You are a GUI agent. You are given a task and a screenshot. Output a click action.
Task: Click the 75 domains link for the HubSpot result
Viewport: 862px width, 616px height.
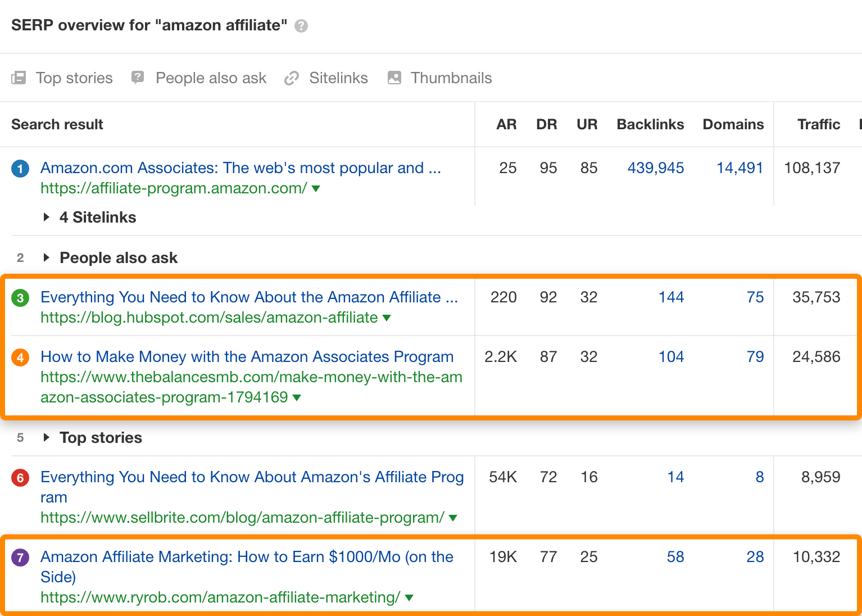756,297
